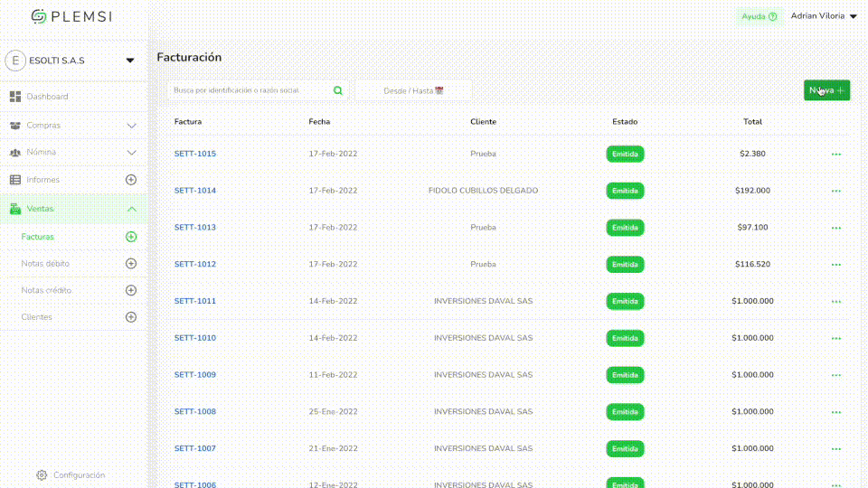Image resolution: width=868 pixels, height=488 pixels.
Task: Click the plus icon next to Clientes
Action: click(x=131, y=317)
